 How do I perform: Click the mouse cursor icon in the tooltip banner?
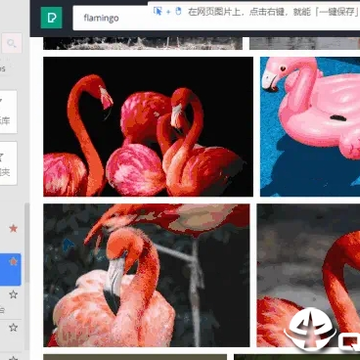[158, 11]
